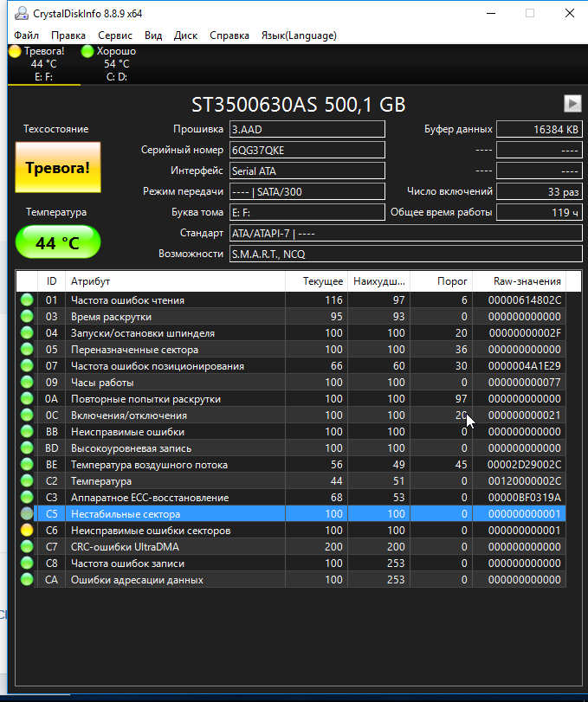
Task: Click yellow warning icon for attribute C6
Action: point(27,530)
